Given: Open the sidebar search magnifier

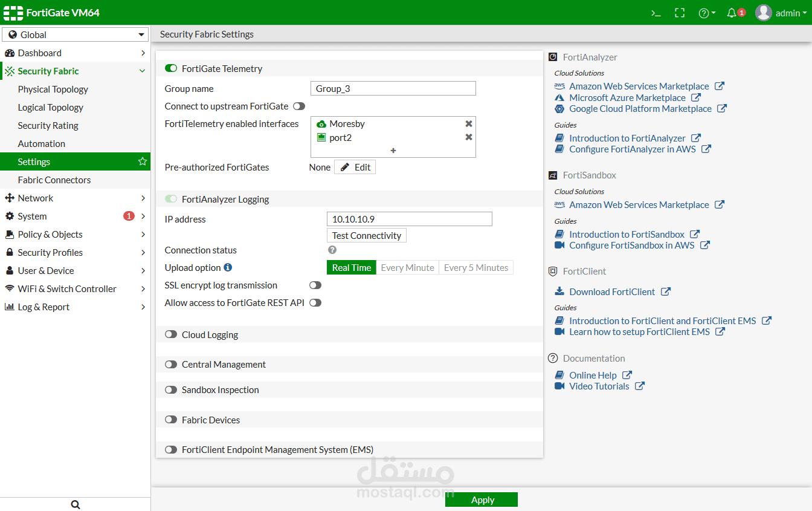Looking at the screenshot, I should tap(75, 504).
